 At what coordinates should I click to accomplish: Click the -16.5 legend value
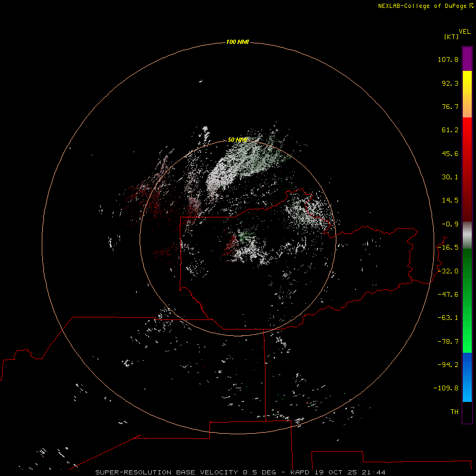click(448, 248)
